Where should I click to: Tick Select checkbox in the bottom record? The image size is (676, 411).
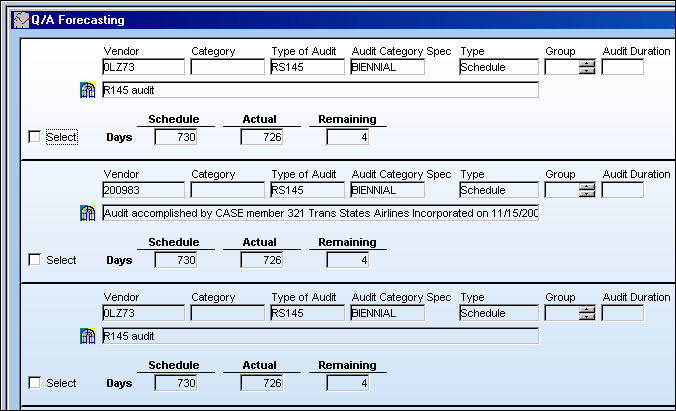34,383
